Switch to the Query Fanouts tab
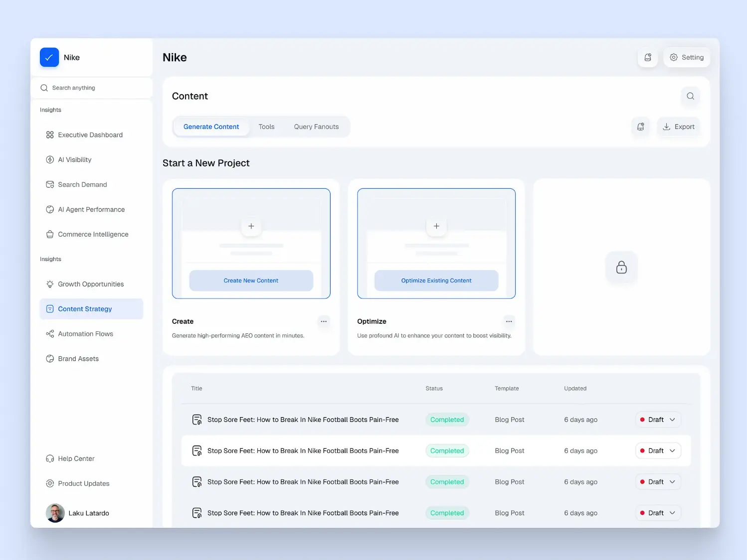This screenshot has width=747, height=560. (316, 127)
